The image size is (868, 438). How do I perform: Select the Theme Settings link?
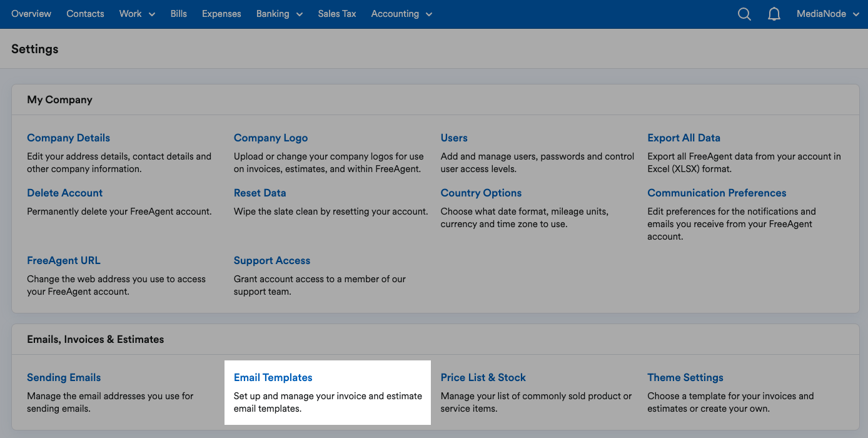coord(685,377)
